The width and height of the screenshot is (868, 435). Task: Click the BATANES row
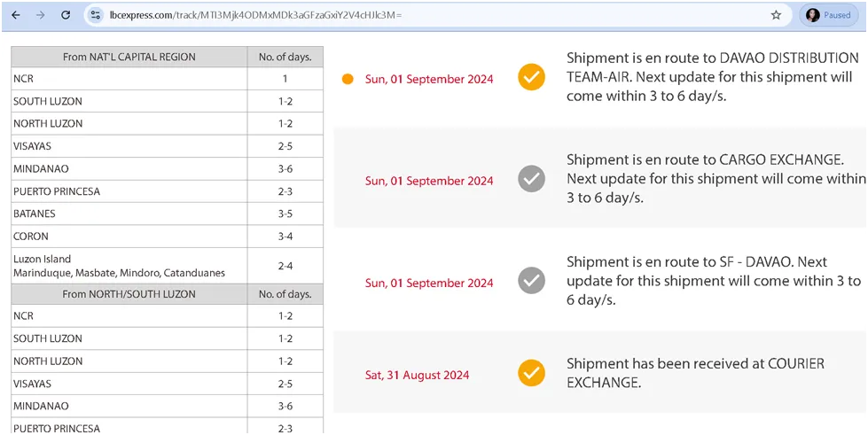click(168, 214)
